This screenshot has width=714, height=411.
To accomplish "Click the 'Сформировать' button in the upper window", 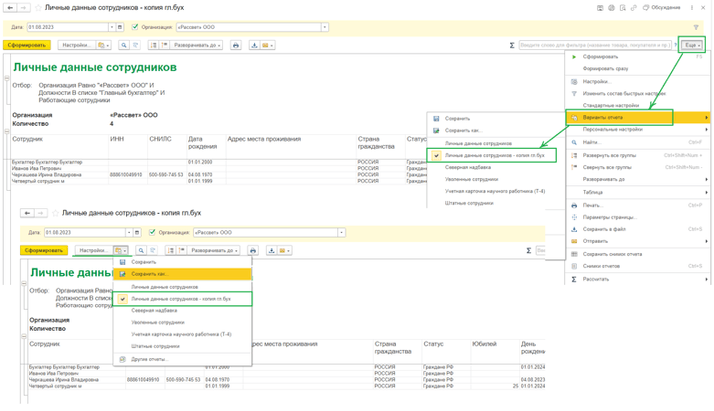I will (27, 45).
